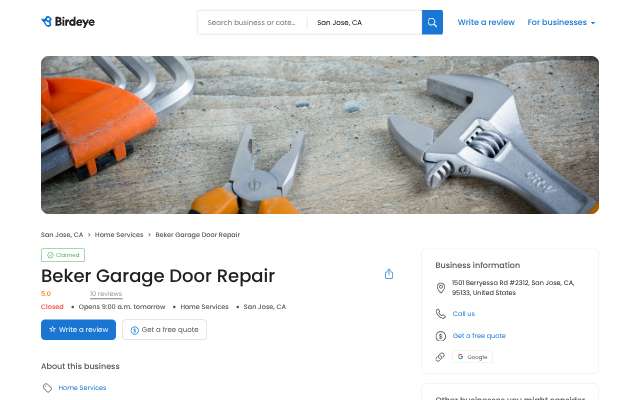This screenshot has width=640, height=400.
Task: Click the dollar icon beside Get a free quote link
Action: coord(440,336)
